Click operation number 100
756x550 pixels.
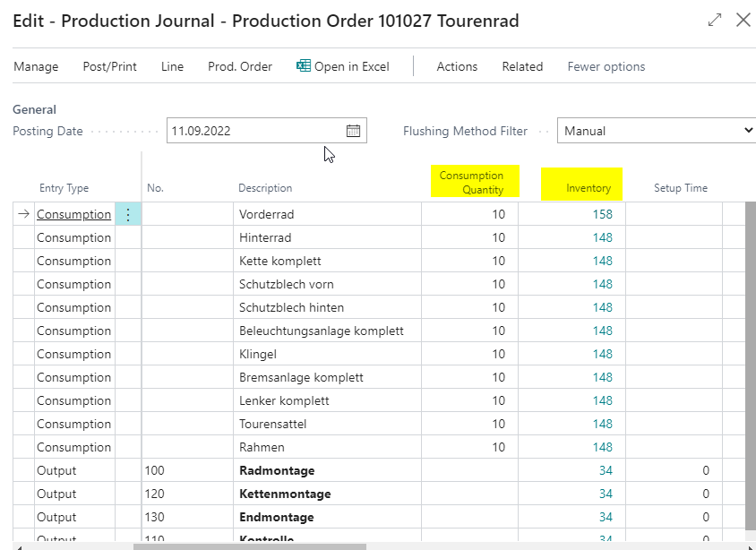pyautogui.click(x=154, y=470)
